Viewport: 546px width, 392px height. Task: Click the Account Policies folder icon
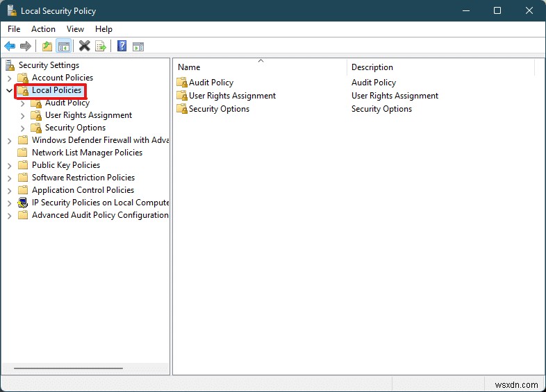pyautogui.click(x=23, y=78)
